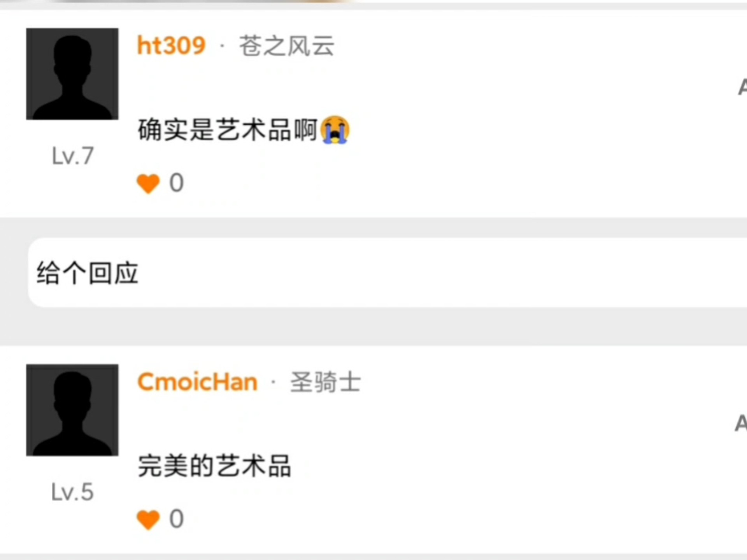This screenshot has width=747, height=560.
Task: Like CmoicHan's comment with the heart icon
Action: [148, 520]
